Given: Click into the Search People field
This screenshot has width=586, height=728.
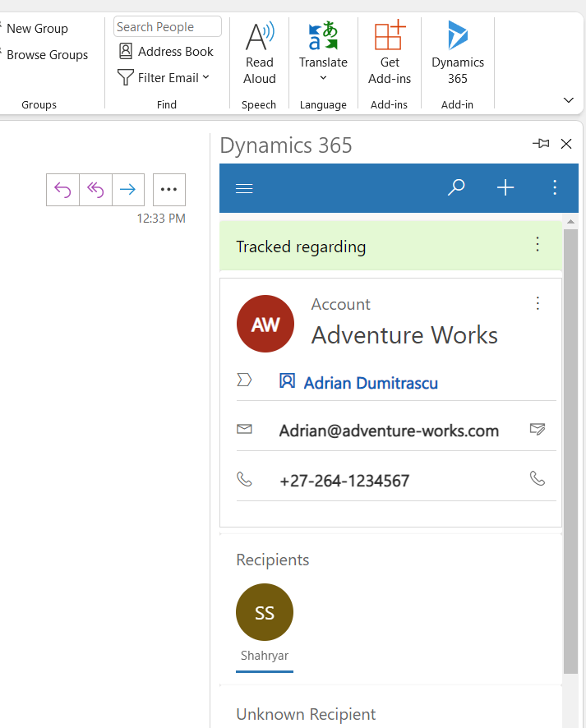Looking at the screenshot, I should [x=168, y=27].
